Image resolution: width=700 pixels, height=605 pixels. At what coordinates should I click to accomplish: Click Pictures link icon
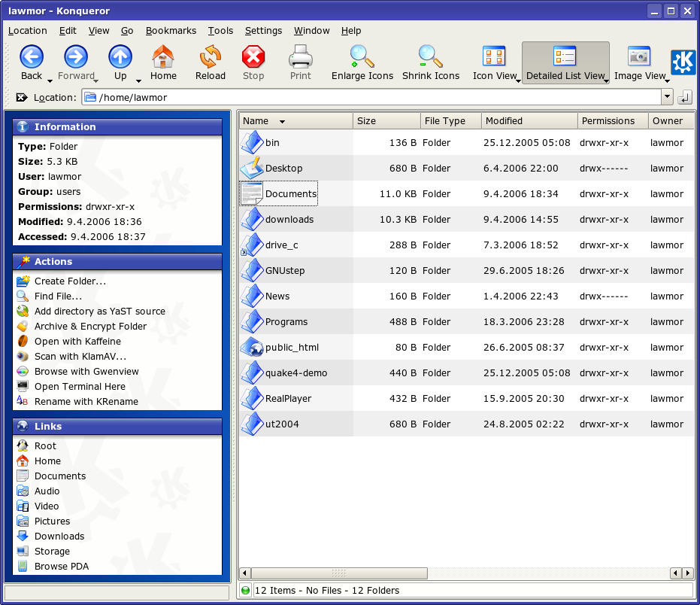(x=23, y=521)
